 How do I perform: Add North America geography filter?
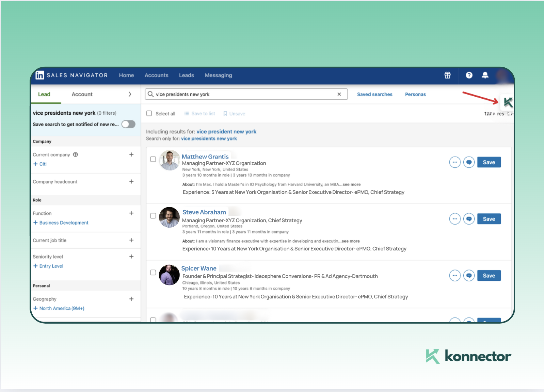click(59, 308)
